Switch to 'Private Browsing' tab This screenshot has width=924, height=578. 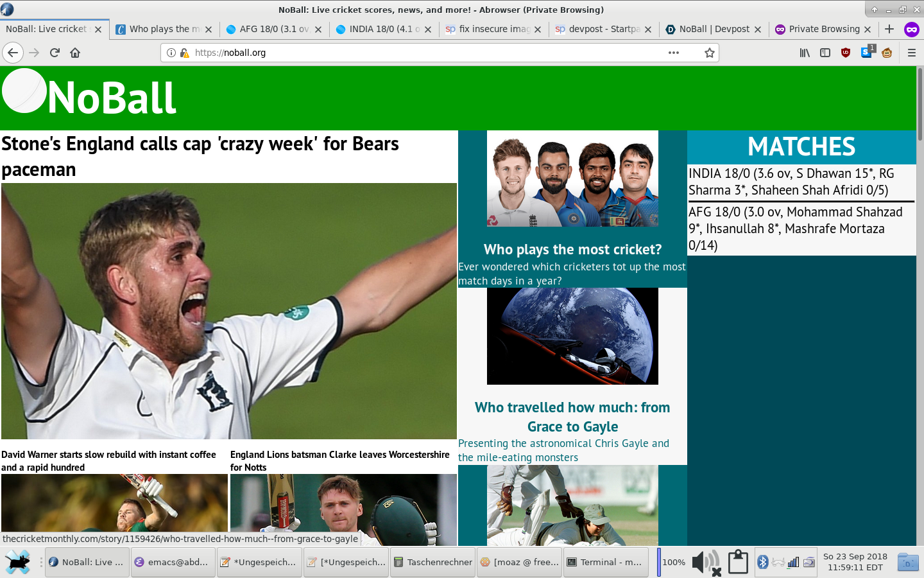coord(823,29)
